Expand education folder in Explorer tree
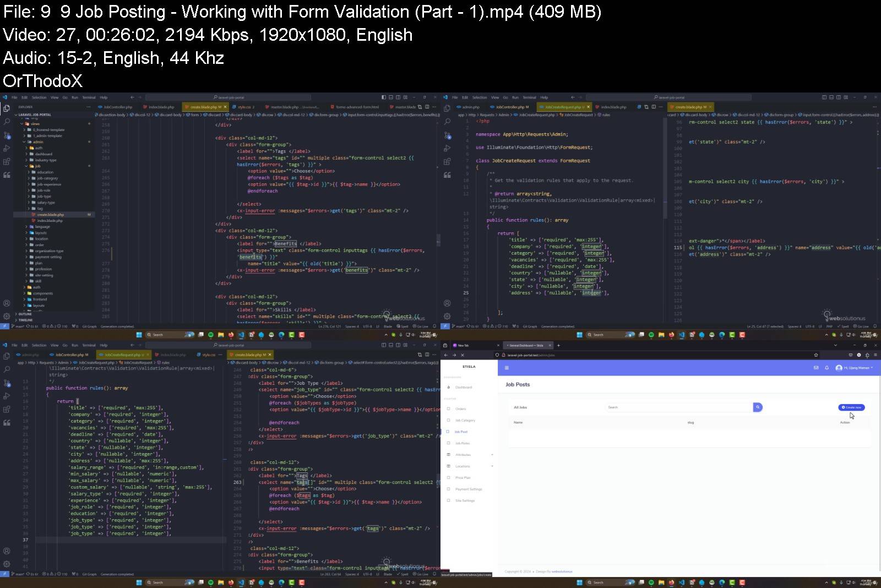 pos(29,172)
